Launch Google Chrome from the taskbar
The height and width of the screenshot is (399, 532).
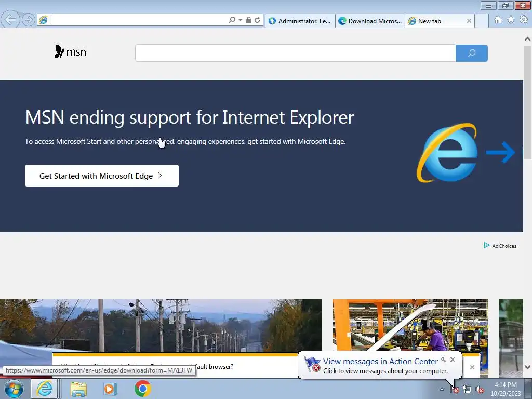[142, 389]
